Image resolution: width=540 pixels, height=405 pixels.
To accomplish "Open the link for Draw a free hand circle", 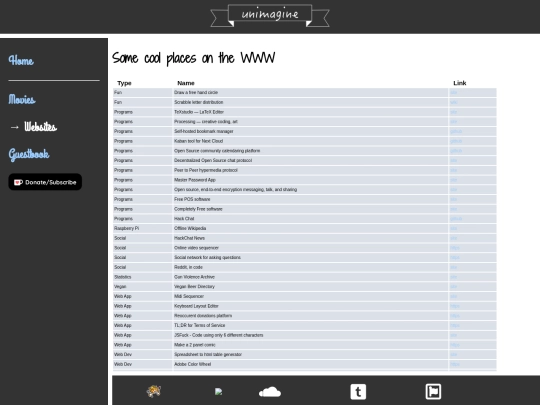I will pos(453,92).
